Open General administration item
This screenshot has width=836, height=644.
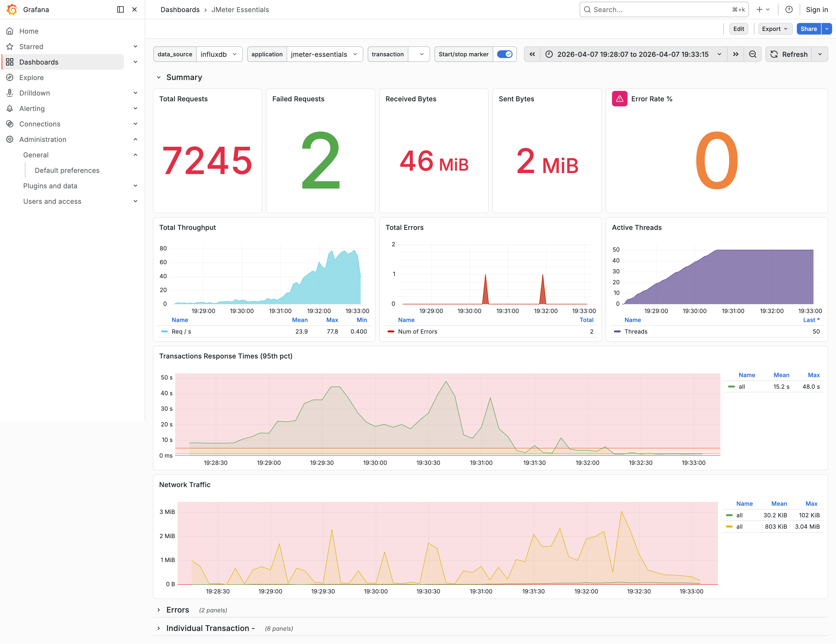[x=36, y=155]
